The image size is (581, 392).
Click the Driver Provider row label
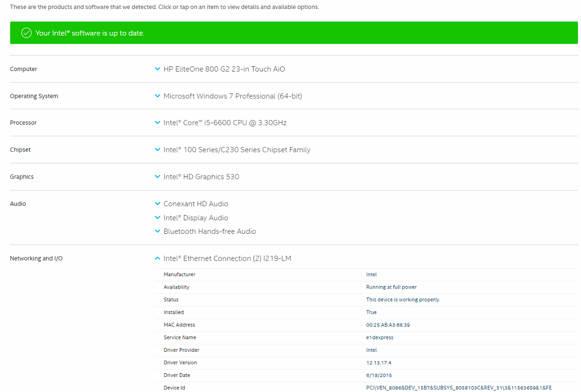(182, 350)
